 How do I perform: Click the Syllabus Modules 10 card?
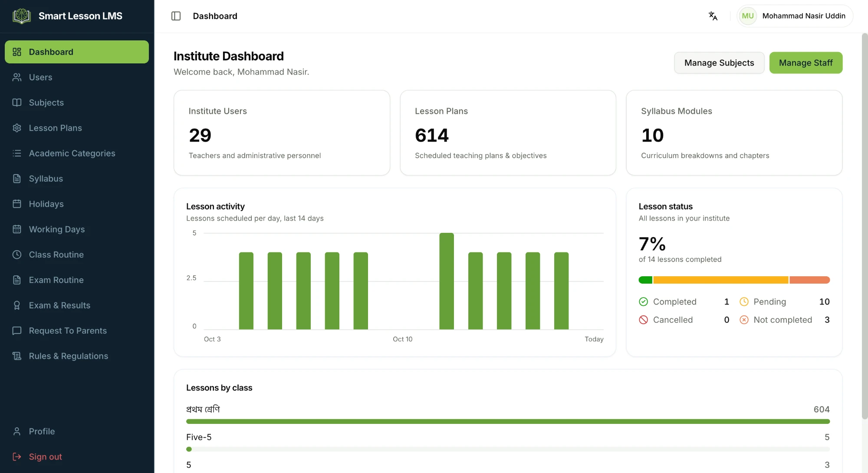(734, 133)
